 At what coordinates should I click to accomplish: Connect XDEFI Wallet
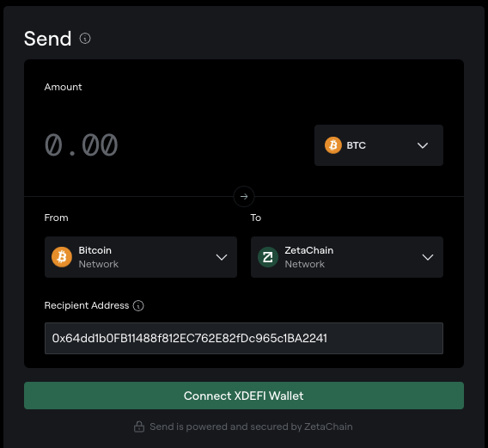pyautogui.click(x=244, y=396)
